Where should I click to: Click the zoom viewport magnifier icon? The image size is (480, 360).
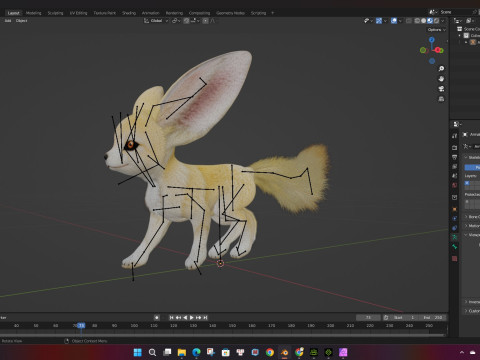[x=441, y=69]
